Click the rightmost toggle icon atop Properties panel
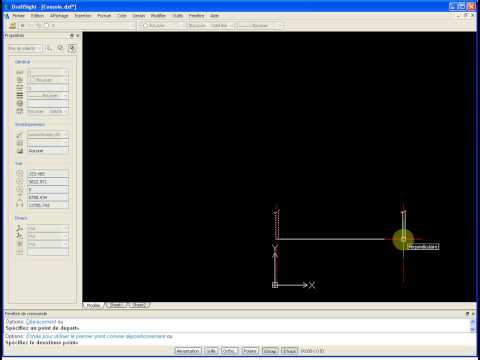The image size is (480, 360). click(72, 49)
